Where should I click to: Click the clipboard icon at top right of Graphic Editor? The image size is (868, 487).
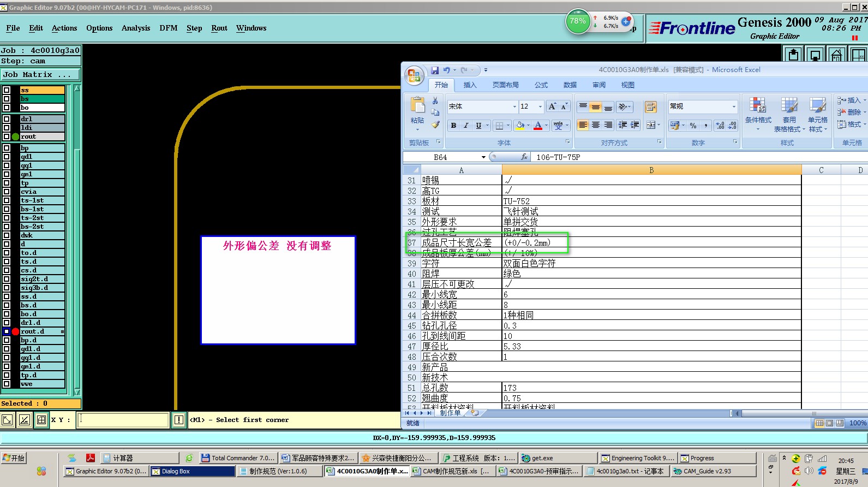pyautogui.click(x=794, y=54)
